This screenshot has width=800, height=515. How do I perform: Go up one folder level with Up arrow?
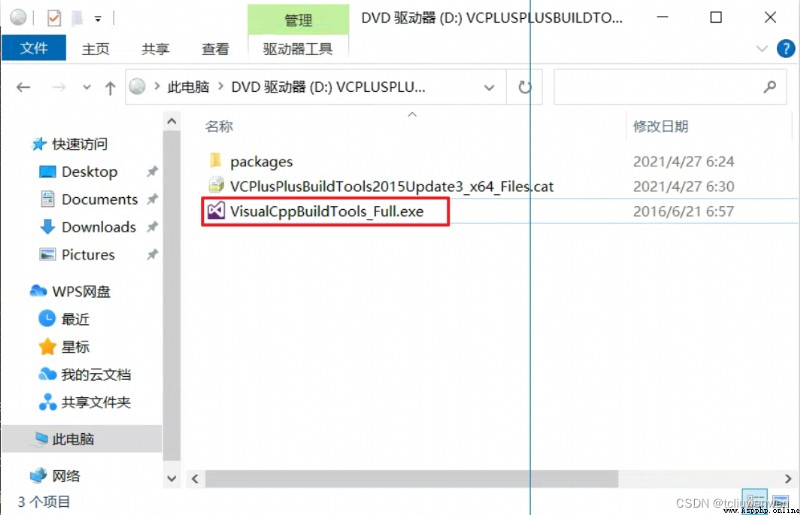110,88
